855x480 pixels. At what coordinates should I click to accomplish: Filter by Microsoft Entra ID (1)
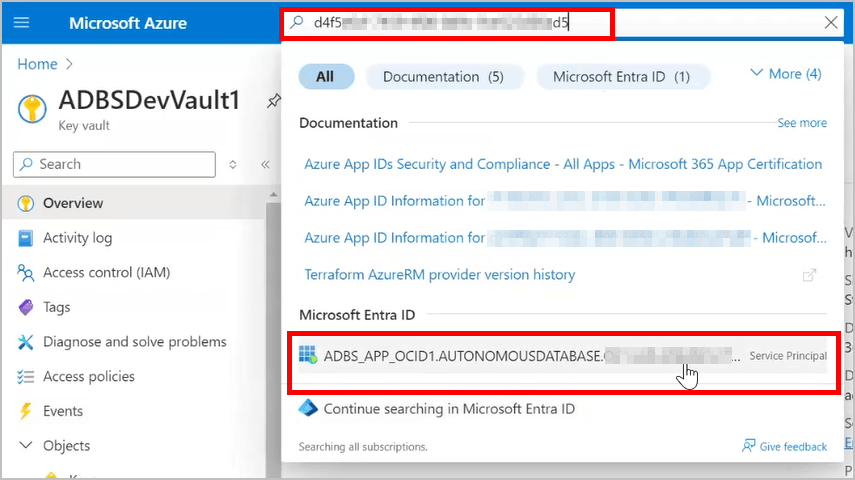pos(622,77)
